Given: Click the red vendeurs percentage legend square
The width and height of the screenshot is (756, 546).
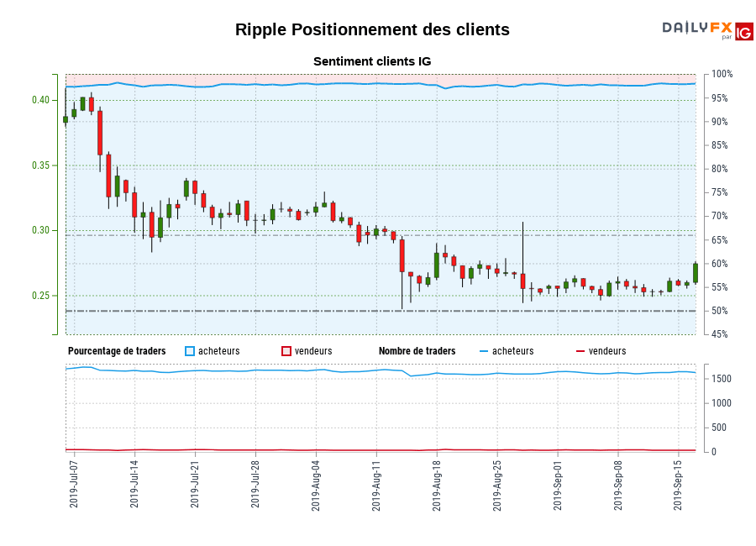Looking at the screenshot, I should [x=286, y=351].
